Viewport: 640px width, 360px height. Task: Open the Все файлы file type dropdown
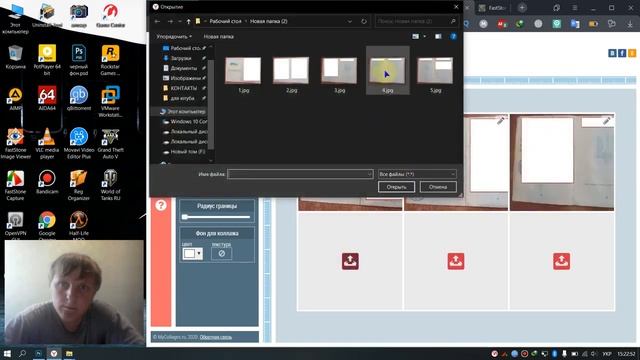click(417, 174)
